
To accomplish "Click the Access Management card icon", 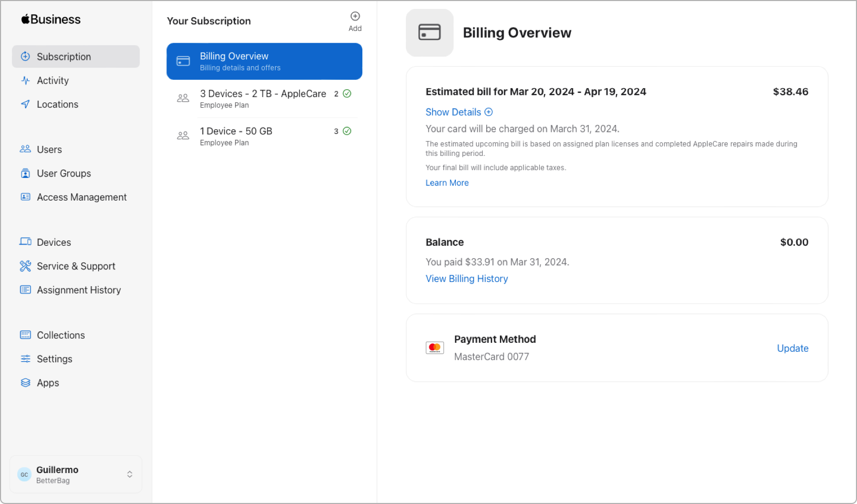I will tap(25, 197).
